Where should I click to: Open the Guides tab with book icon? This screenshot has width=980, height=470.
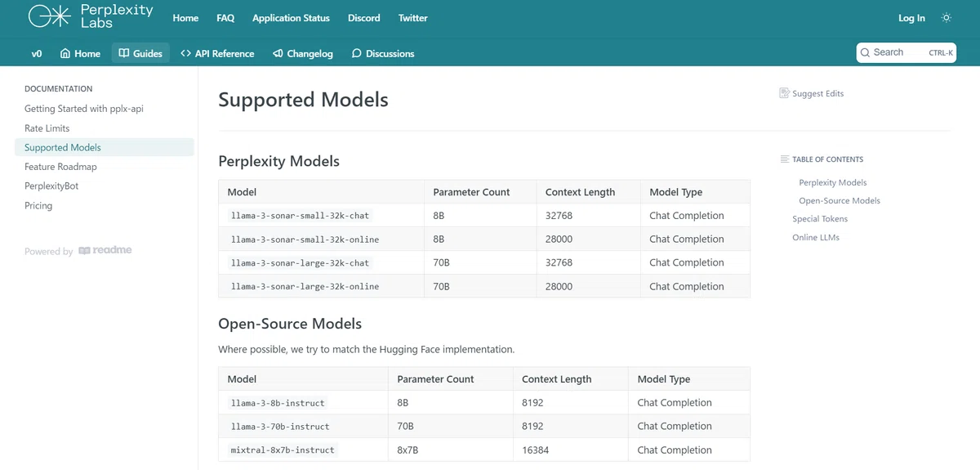click(140, 53)
